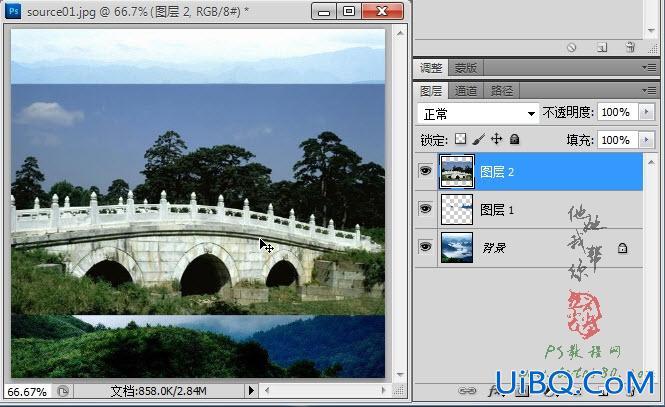
Task: Minimize the source01.jpg document window
Action: click(x=324, y=12)
